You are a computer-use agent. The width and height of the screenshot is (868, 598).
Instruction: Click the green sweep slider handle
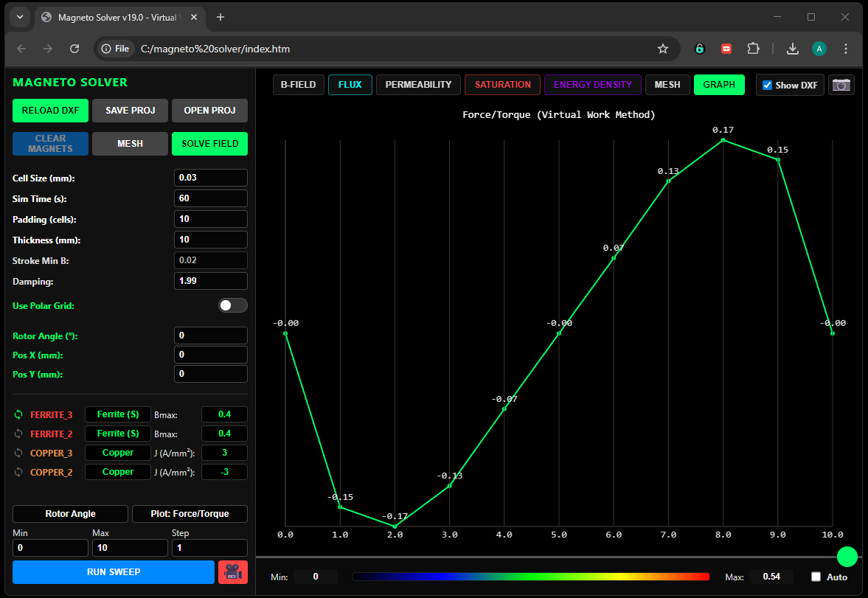click(x=847, y=557)
